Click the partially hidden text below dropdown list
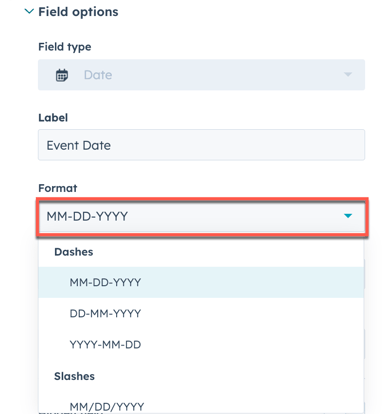This screenshot has width=386, height=414. click(72, 413)
